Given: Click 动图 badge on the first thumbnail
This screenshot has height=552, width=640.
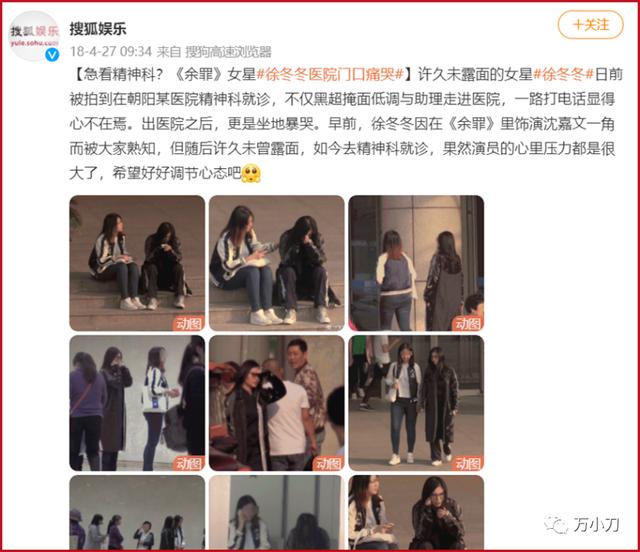Looking at the screenshot, I should pyautogui.click(x=189, y=324).
